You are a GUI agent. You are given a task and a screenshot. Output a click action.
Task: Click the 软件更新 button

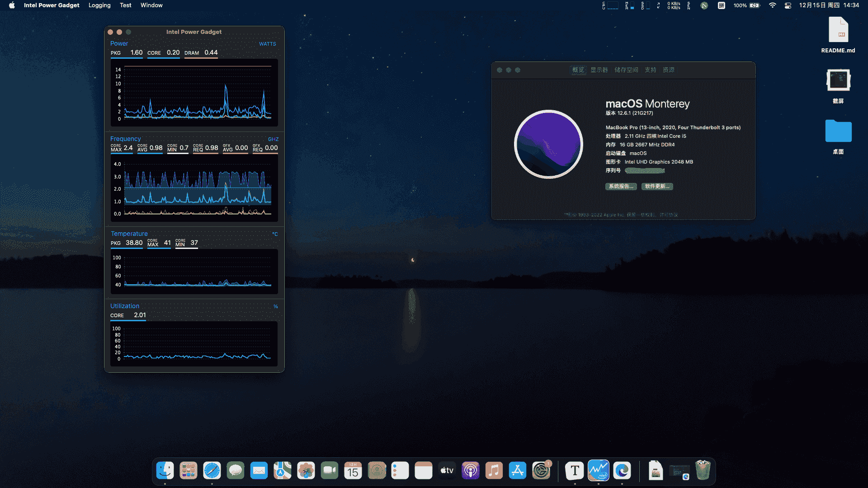click(x=657, y=187)
